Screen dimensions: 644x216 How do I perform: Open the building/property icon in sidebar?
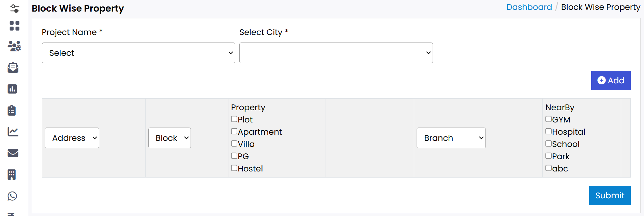click(13, 175)
